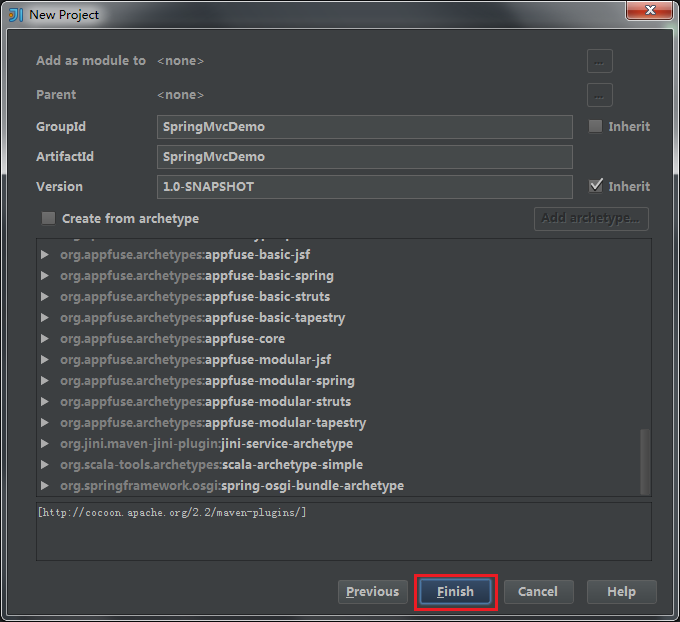Close the New Project dialog
The height and width of the screenshot is (622, 680).
click(649, 10)
